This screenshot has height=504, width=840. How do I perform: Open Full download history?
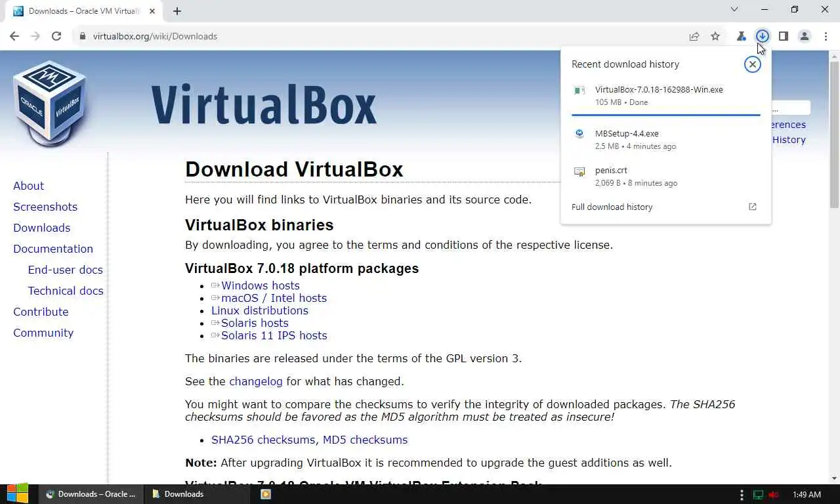tap(665, 207)
